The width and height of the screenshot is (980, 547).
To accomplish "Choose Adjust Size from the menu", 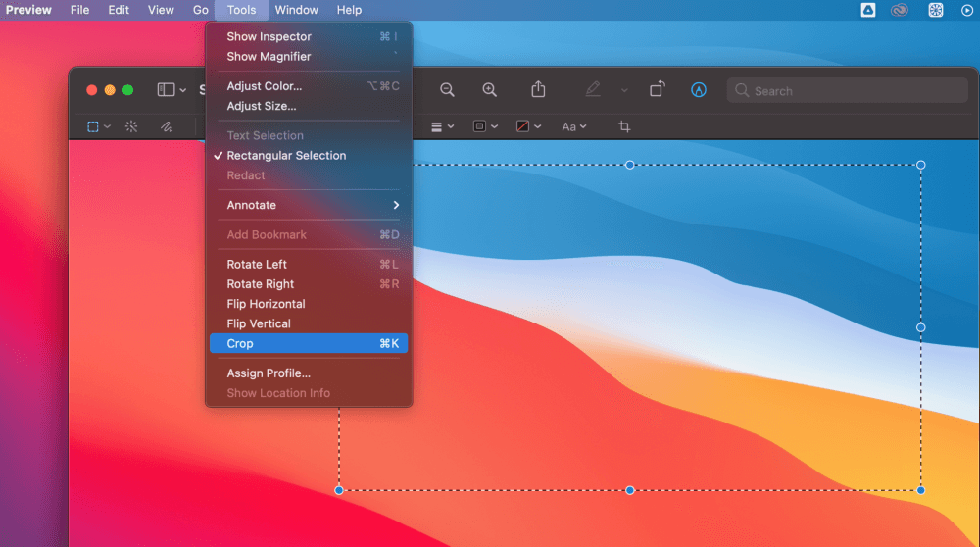I will tap(262, 106).
